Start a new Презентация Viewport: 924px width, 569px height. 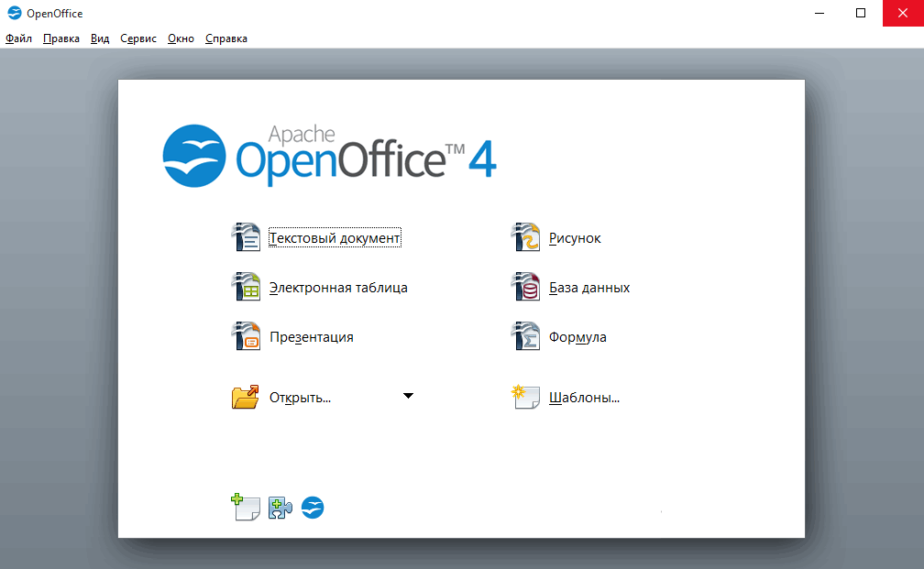click(312, 337)
